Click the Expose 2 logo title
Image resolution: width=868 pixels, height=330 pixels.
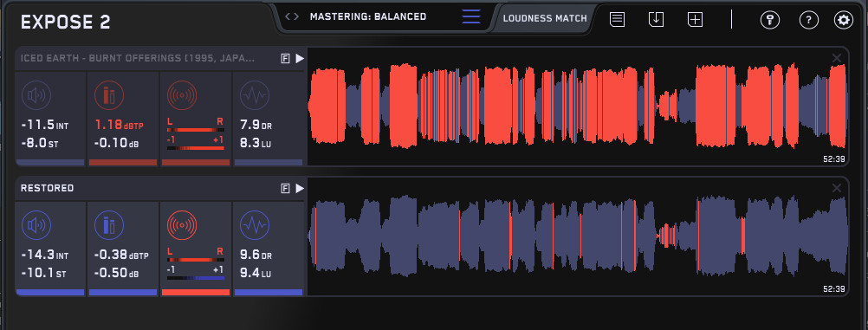pos(65,23)
